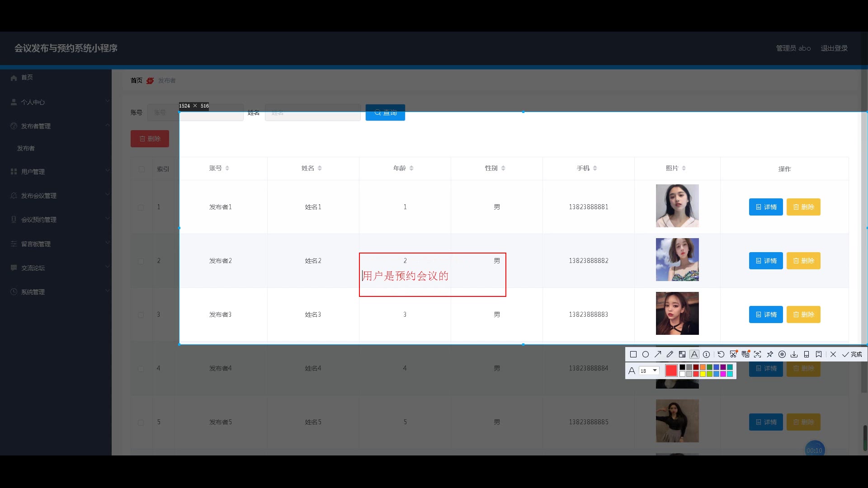Expand the 系统管理 sidebar menu

click(56, 292)
